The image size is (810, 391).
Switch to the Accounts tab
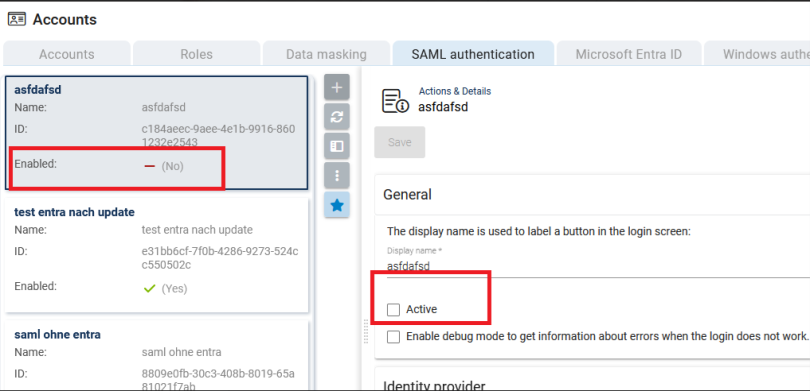click(x=67, y=54)
